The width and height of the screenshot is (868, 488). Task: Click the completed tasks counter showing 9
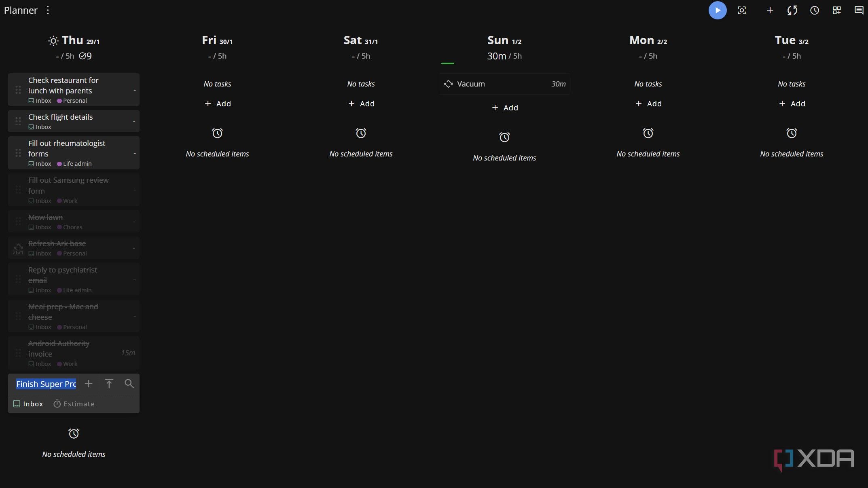(85, 56)
